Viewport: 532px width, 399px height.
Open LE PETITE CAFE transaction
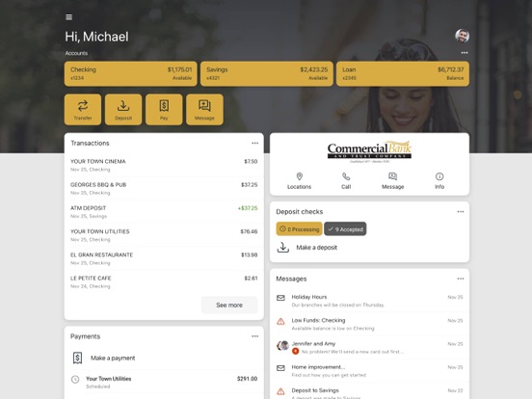164,282
